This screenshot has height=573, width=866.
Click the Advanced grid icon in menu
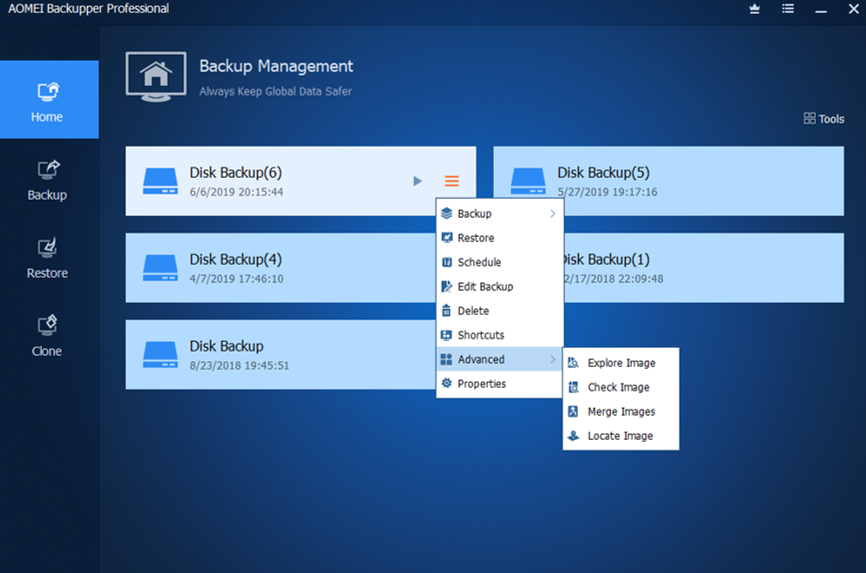click(447, 360)
